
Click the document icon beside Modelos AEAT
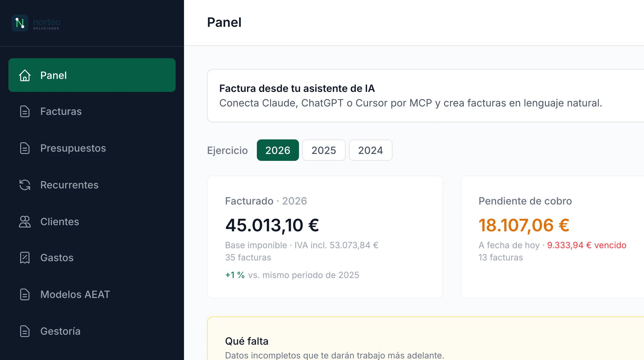pos(25,294)
